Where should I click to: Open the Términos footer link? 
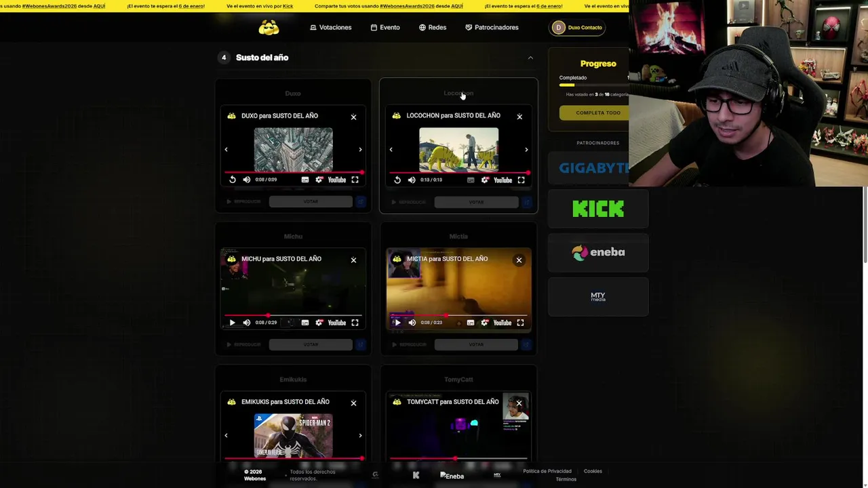point(566,479)
